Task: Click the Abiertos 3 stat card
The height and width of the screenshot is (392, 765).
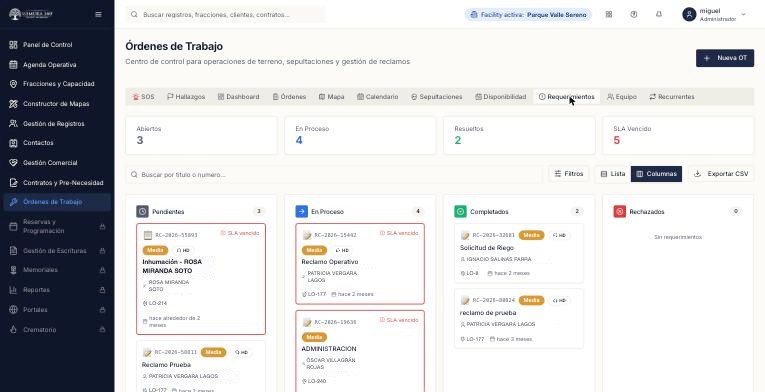Action: click(201, 135)
